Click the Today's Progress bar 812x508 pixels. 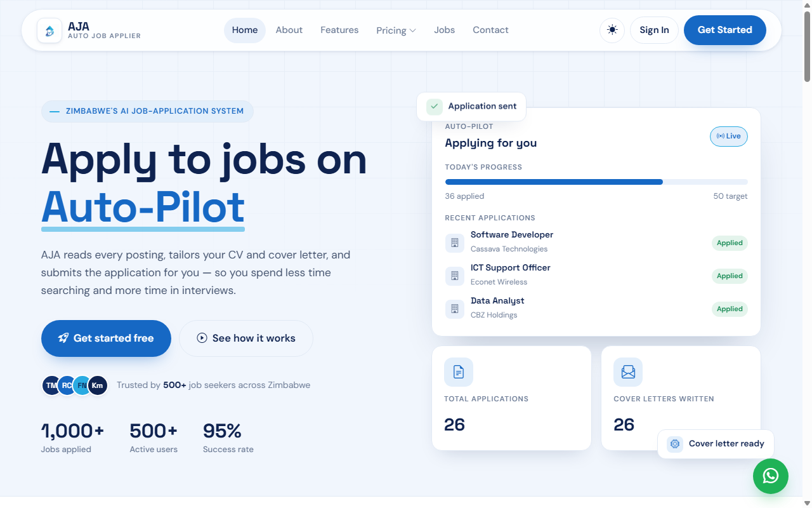pos(596,182)
